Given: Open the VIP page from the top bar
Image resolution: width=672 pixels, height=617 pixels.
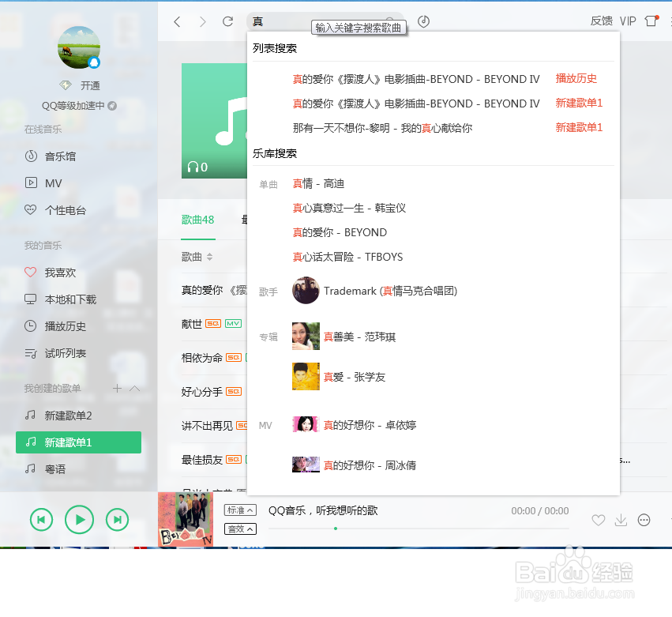Looking at the screenshot, I should pos(628,21).
